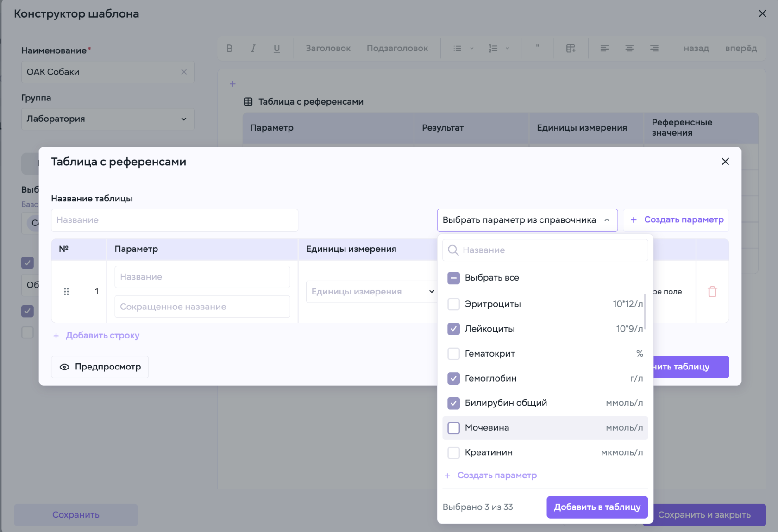Close the Конструктор шаблона window
Viewport: 778px width, 532px height.
coord(762,13)
